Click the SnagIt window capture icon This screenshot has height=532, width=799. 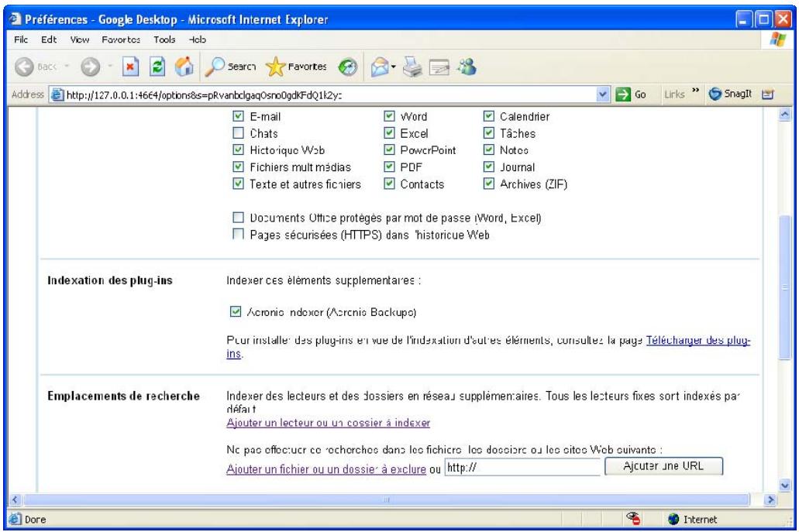pyautogui.click(x=767, y=94)
